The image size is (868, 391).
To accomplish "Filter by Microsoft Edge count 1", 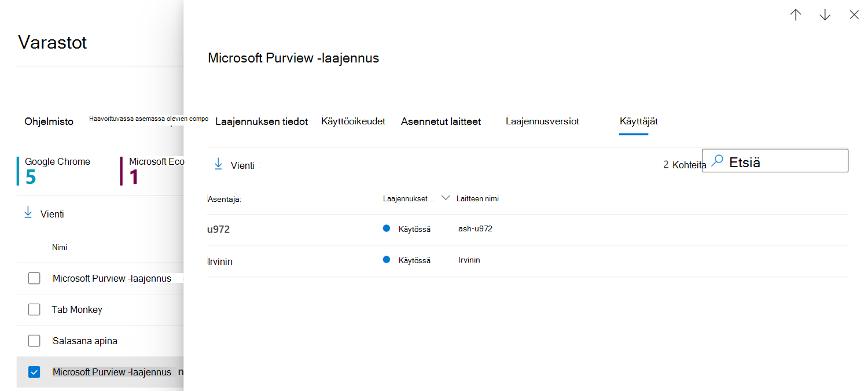I will coord(153,171).
